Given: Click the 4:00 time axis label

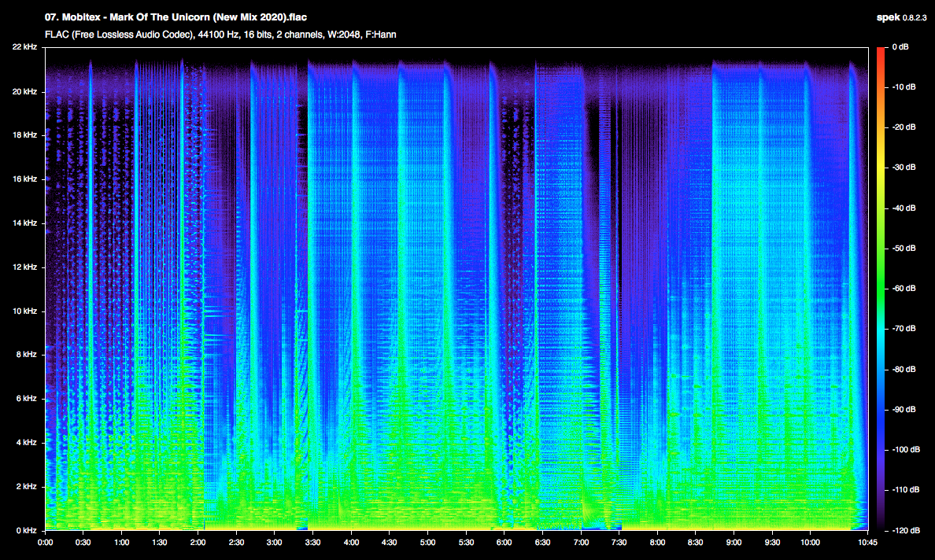Looking at the screenshot, I should pos(351,542).
